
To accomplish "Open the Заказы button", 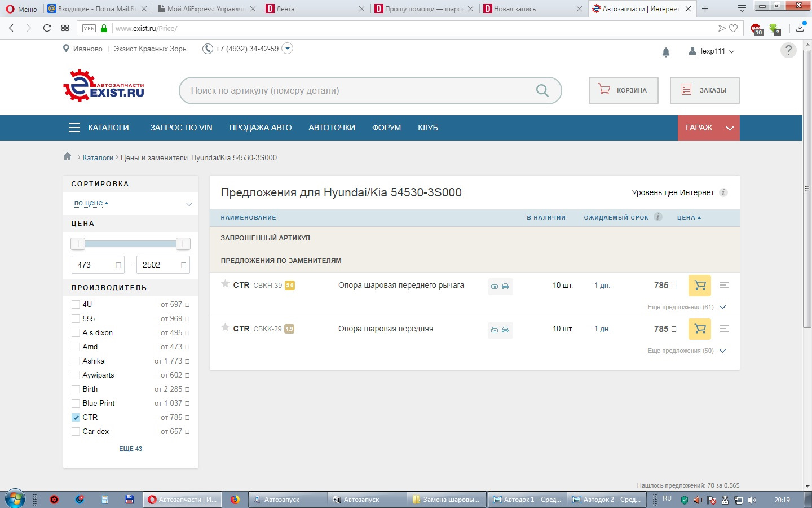I will 705,90.
